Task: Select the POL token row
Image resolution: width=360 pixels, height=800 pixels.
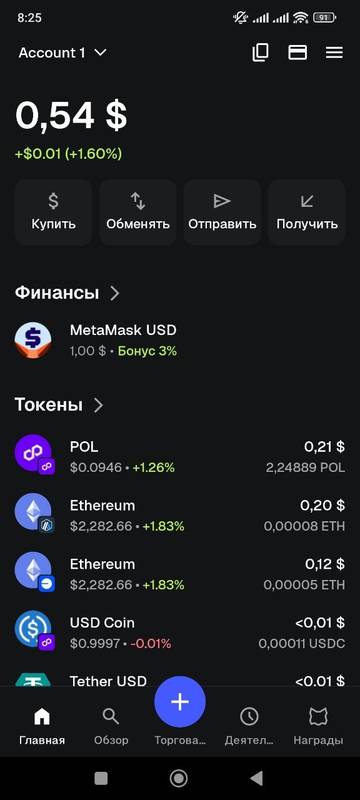Action: [180, 457]
